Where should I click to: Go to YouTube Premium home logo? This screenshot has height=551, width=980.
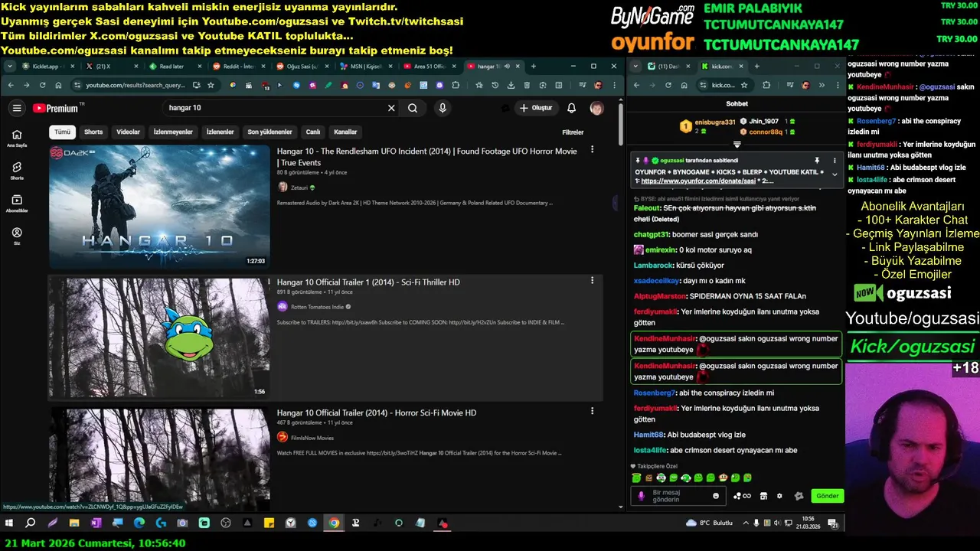coord(56,108)
